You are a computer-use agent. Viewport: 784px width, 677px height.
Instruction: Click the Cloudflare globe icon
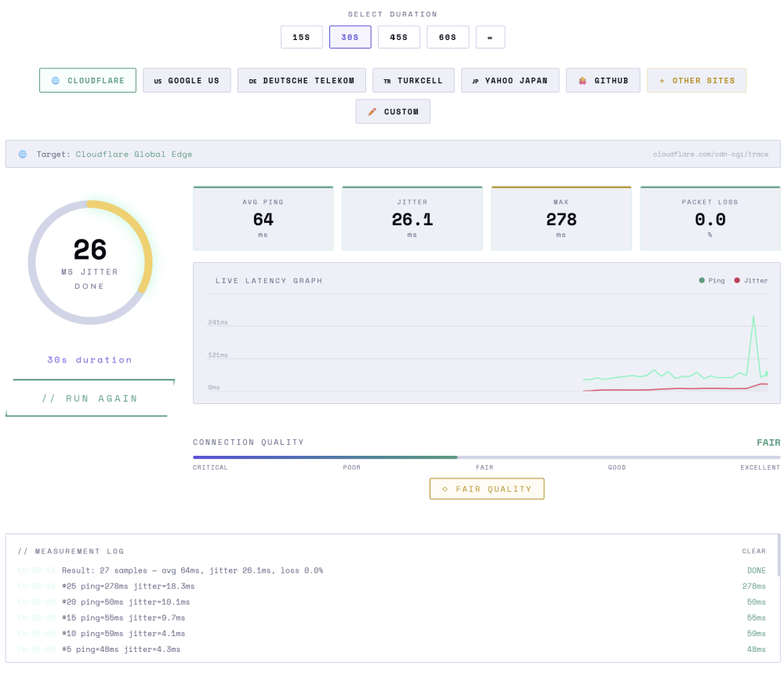coord(56,81)
